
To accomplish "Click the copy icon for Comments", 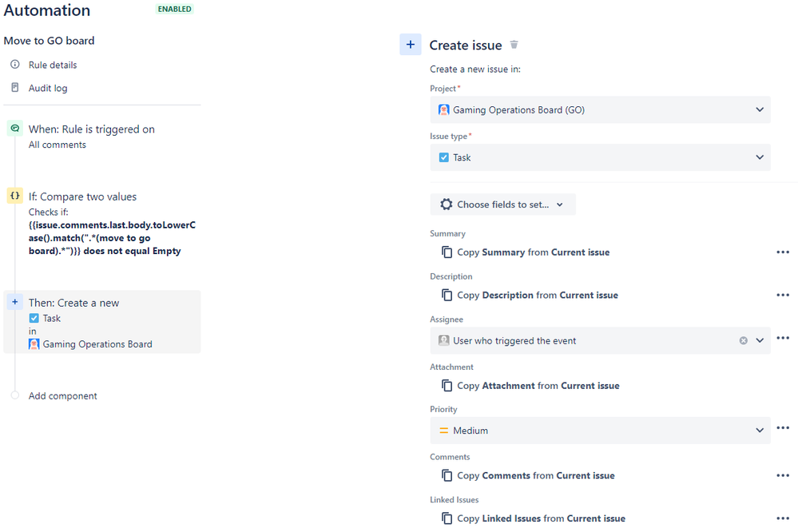I will [x=447, y=475].
